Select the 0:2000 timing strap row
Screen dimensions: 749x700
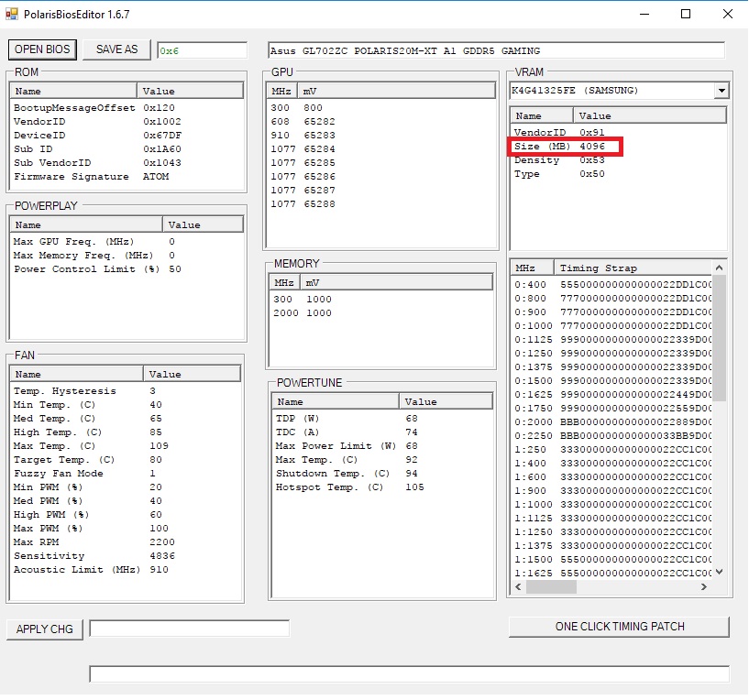coord(611,422)
